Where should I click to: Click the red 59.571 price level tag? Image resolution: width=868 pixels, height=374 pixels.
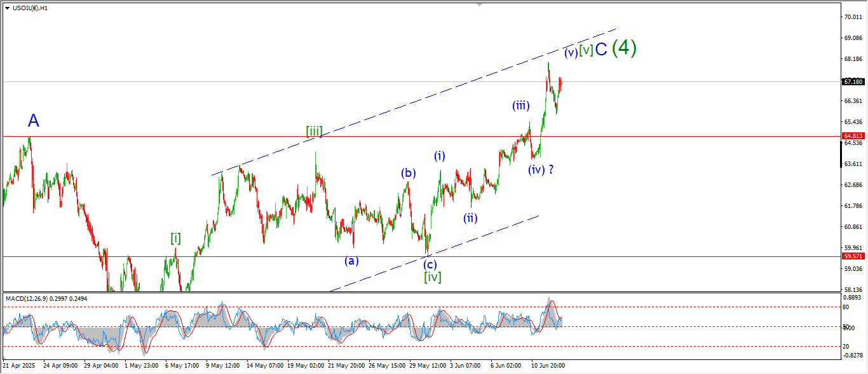(853, 256)
